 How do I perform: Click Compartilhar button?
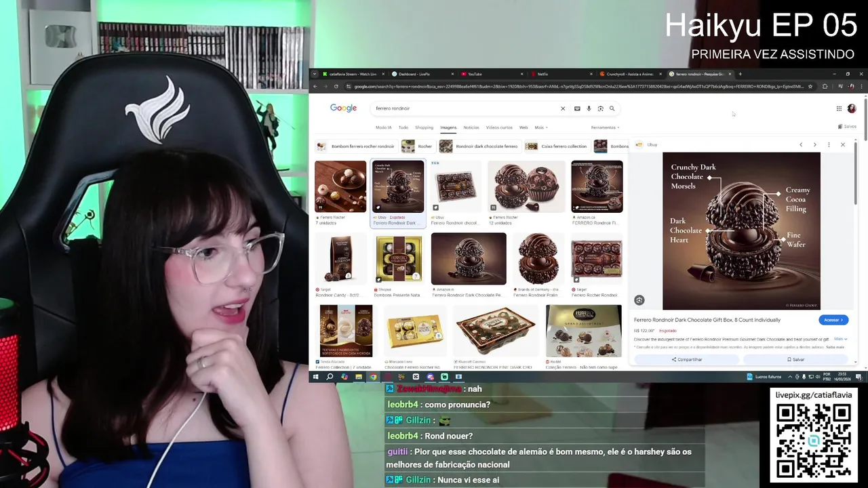click(686, 359)
